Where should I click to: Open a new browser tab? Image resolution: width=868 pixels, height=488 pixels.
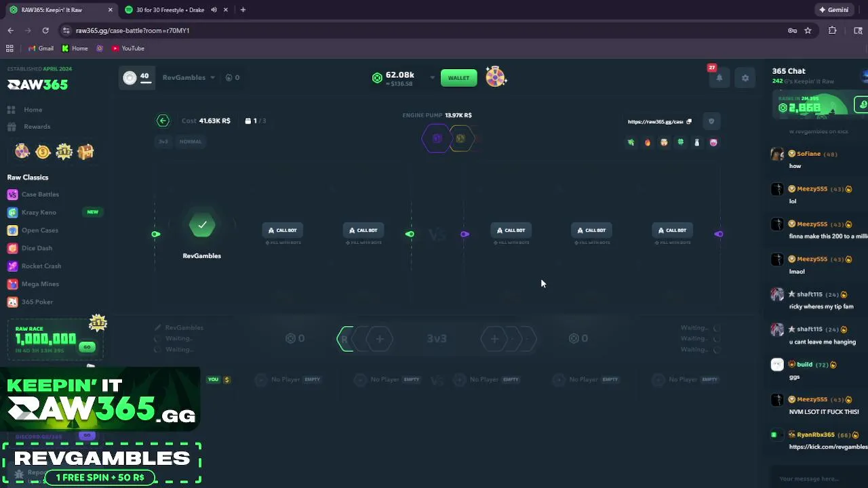coord(243,10)
